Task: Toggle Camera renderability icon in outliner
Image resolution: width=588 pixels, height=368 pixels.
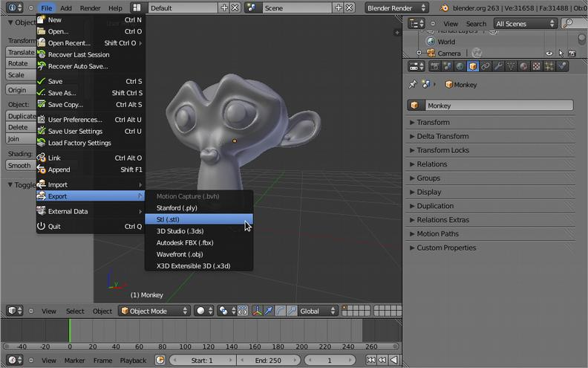Action: 572,54
